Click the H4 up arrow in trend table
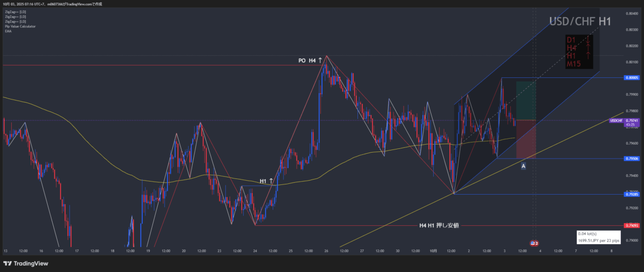Screen dimensions: 644x272 tap(588, 48)
